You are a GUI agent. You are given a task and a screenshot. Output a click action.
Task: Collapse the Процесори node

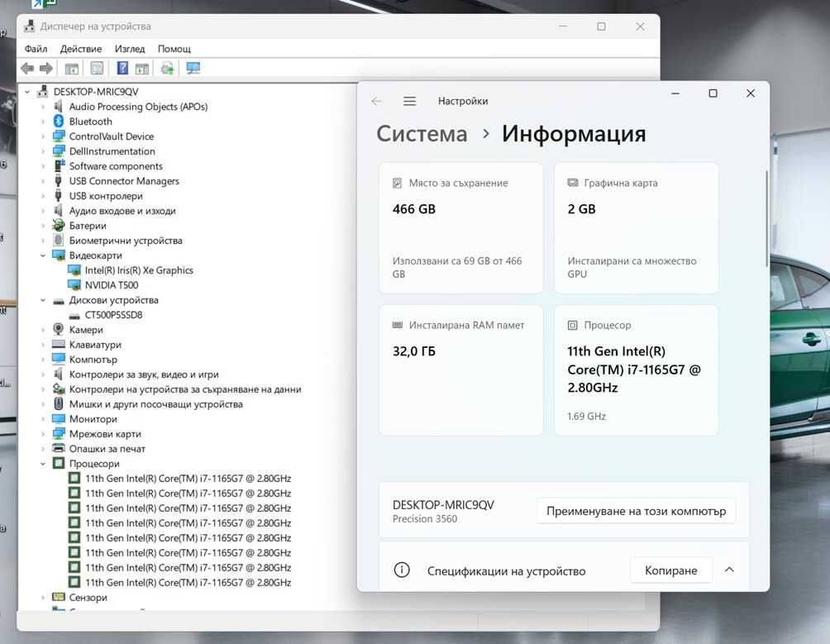coord(43,464)
